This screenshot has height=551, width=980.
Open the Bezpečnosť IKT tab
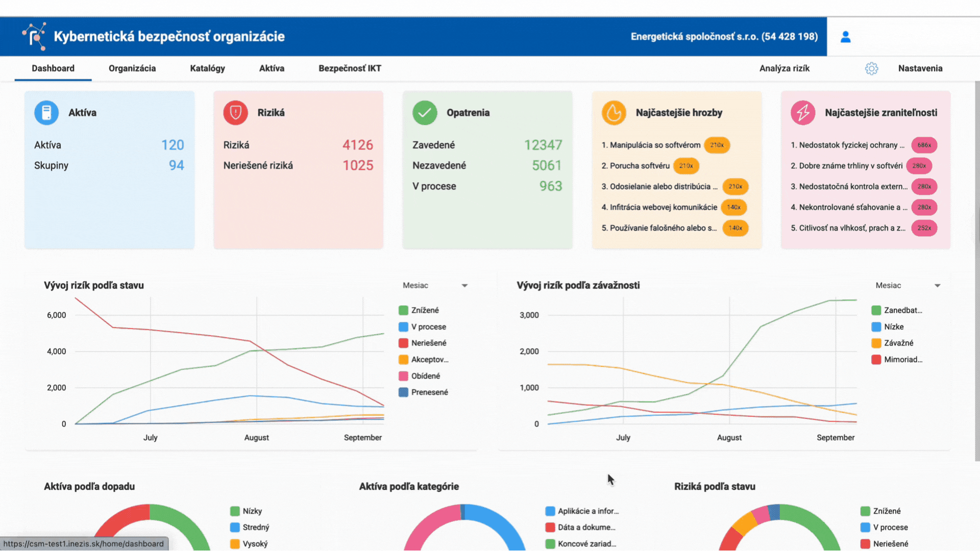point(350,68)
